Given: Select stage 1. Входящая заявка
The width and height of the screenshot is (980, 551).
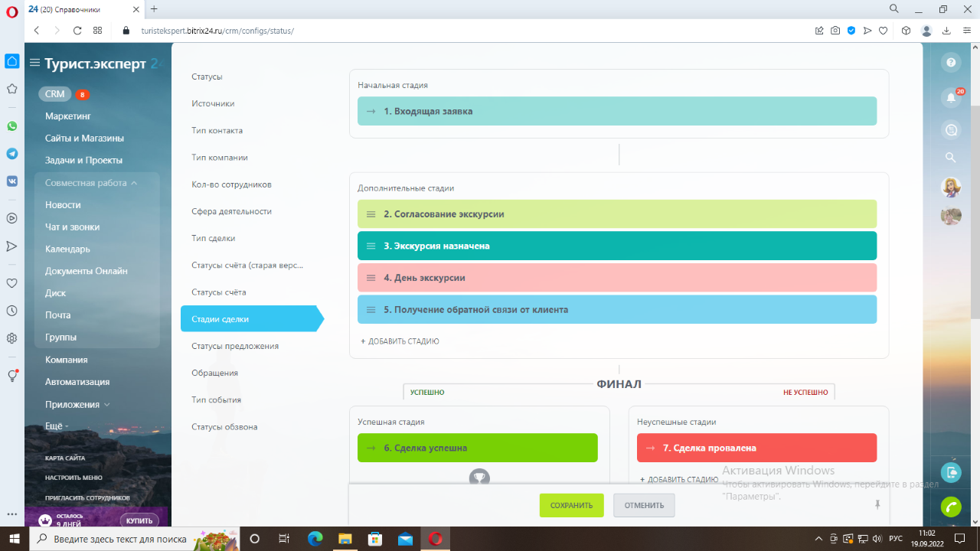Looking at the screenshot, I should click(x=617, y=111).
